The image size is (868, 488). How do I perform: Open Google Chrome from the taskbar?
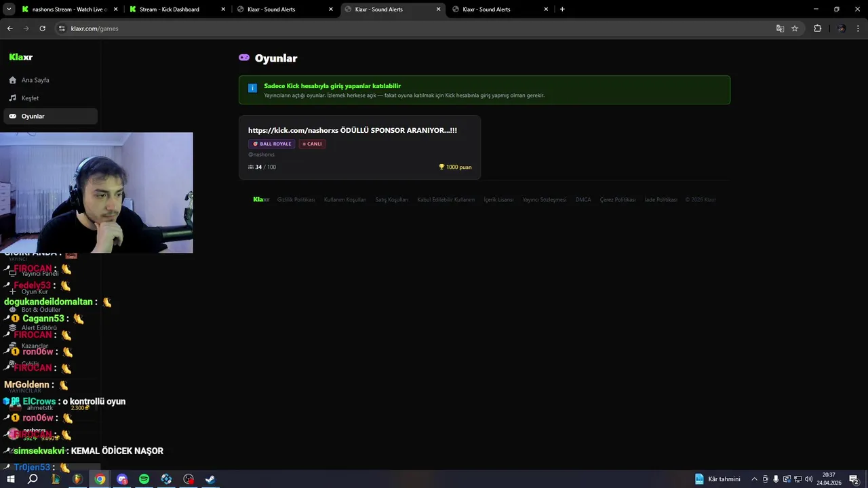(100, 479)
